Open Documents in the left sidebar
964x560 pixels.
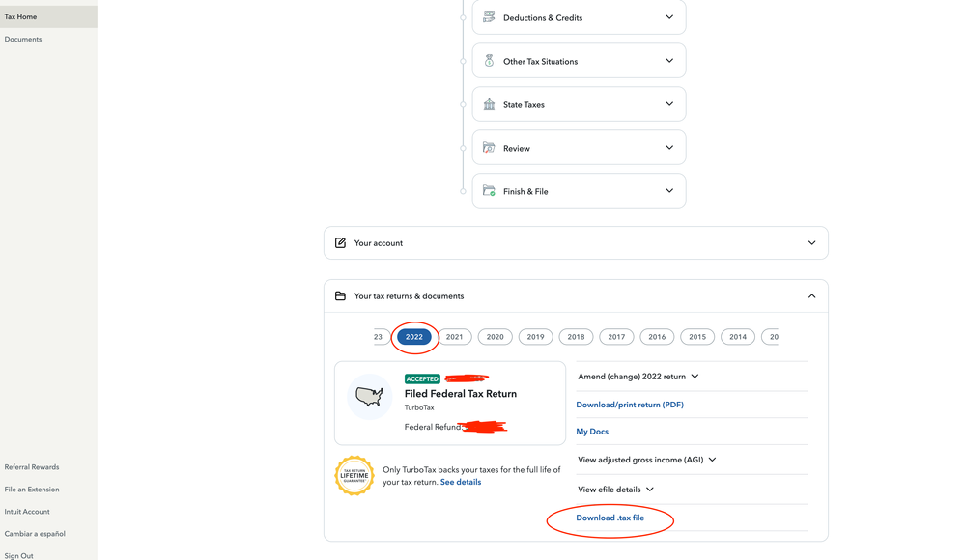point(23,40)
